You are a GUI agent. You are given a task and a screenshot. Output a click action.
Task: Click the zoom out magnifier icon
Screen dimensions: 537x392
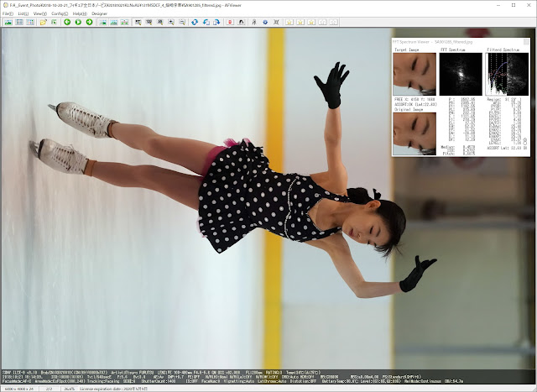tap(182, 22)
